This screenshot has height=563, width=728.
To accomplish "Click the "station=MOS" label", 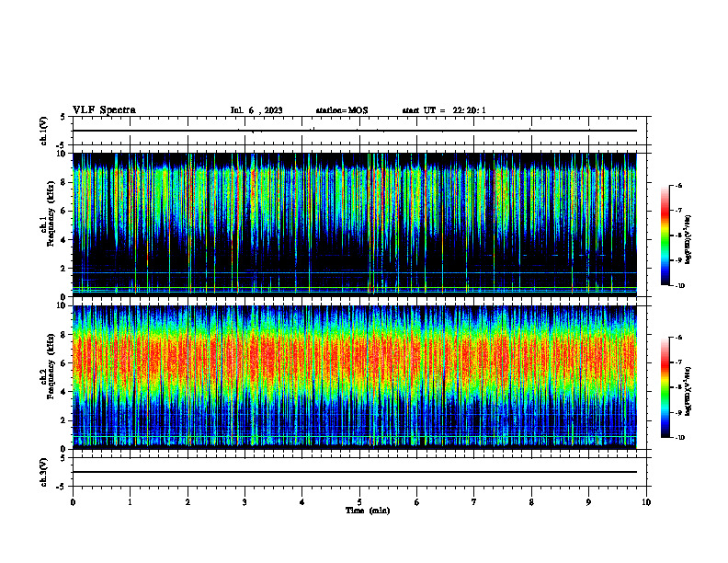I will tap(342, 110).
